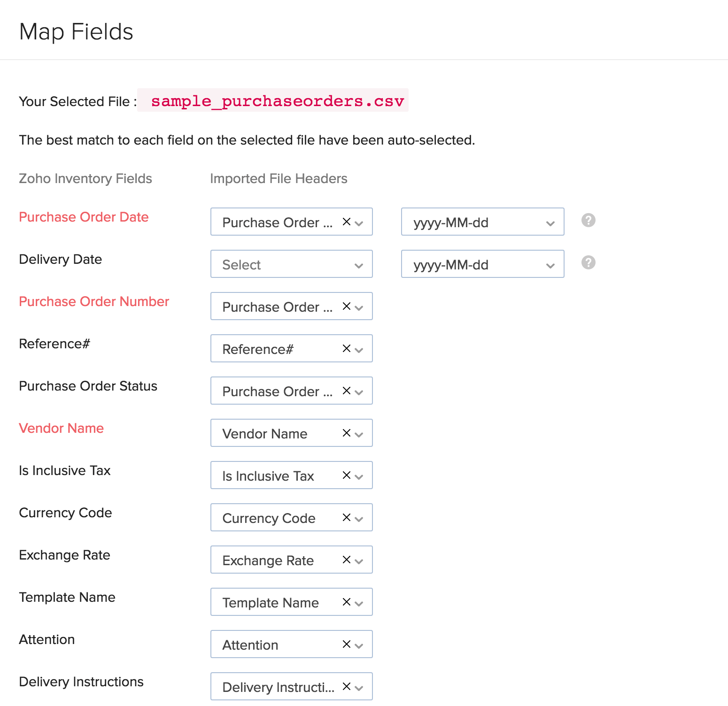This screenshot has width=728, height=706.
Task: Click the help icon beside Delivery Date format
Action: point(588,262)
